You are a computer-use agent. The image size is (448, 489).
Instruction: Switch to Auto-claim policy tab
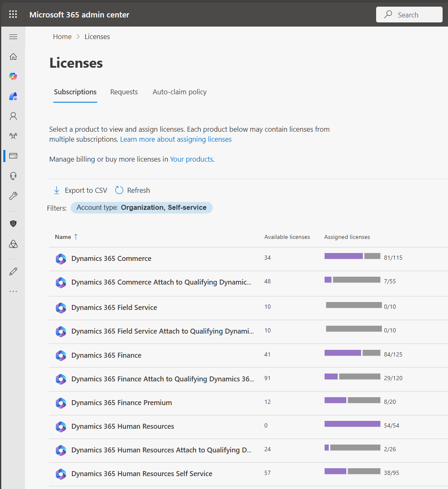coord(180,92)
